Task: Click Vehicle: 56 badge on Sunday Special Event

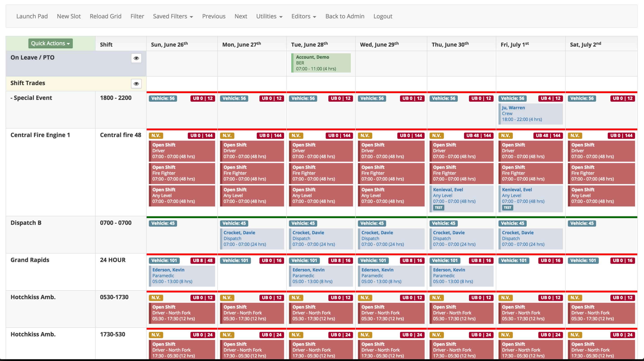Action: click(x=163, y=98)
